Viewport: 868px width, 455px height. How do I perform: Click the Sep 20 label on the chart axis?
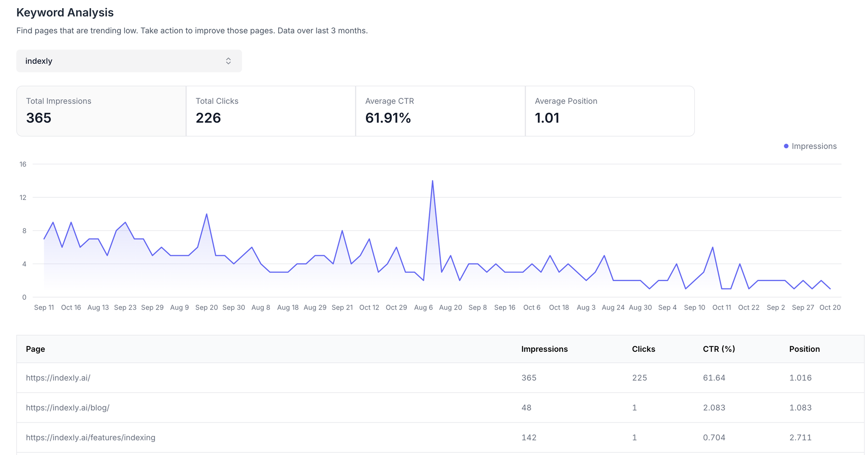click(x=207, y=308)
